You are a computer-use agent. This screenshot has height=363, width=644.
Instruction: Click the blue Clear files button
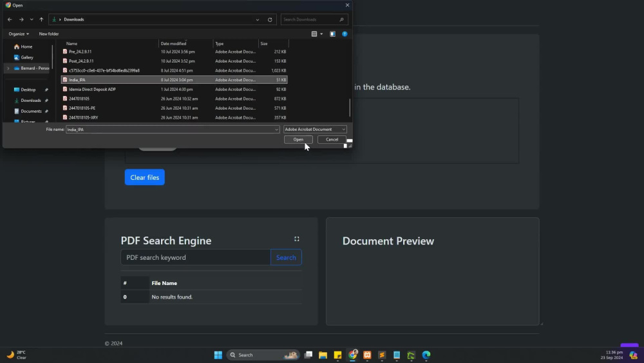(144, 177)
